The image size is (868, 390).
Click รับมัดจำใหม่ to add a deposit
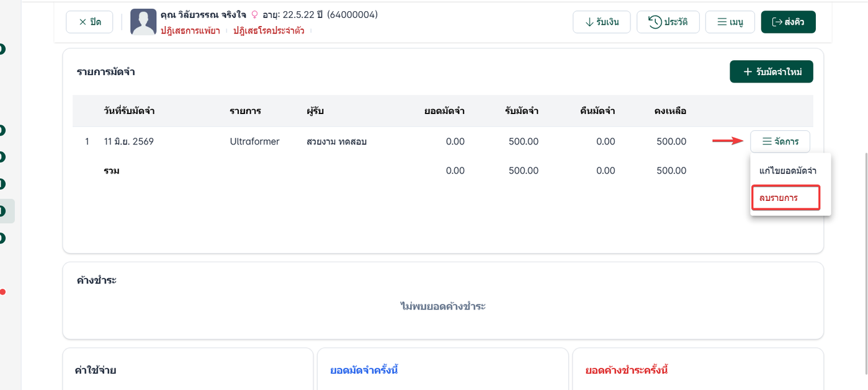[771, 72]
